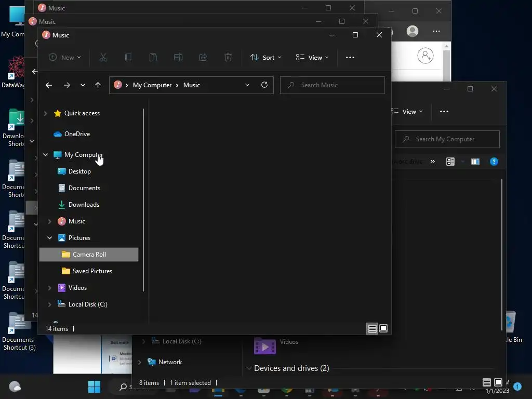Open recent locations dropdown arrow
Viewport: 532px width, 399px height.
pos(83,85)
